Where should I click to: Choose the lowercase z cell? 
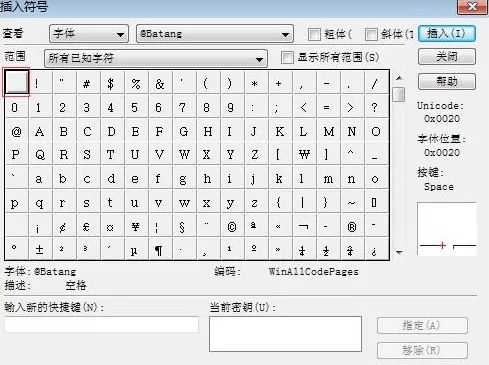point(256,202)
